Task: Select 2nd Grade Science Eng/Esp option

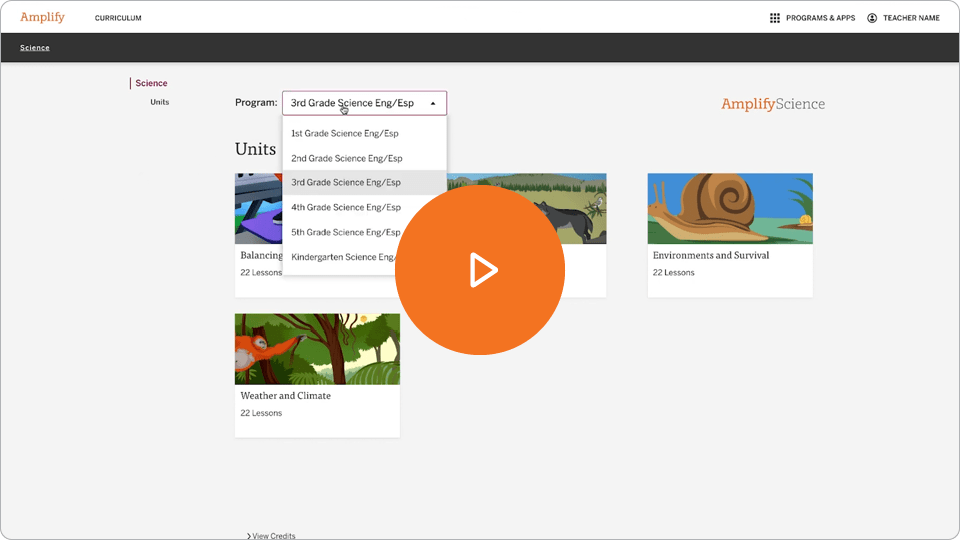Action: [364, 158]
